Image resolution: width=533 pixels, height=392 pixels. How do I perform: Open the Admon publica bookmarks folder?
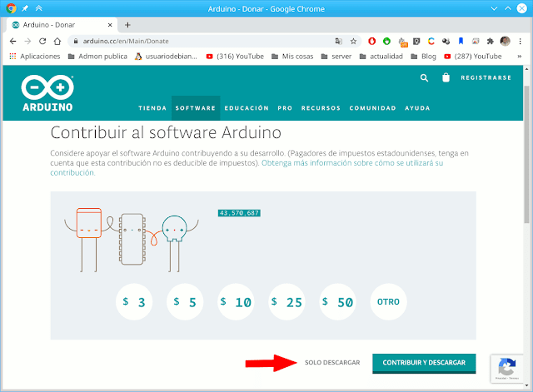tap(97, 57)
